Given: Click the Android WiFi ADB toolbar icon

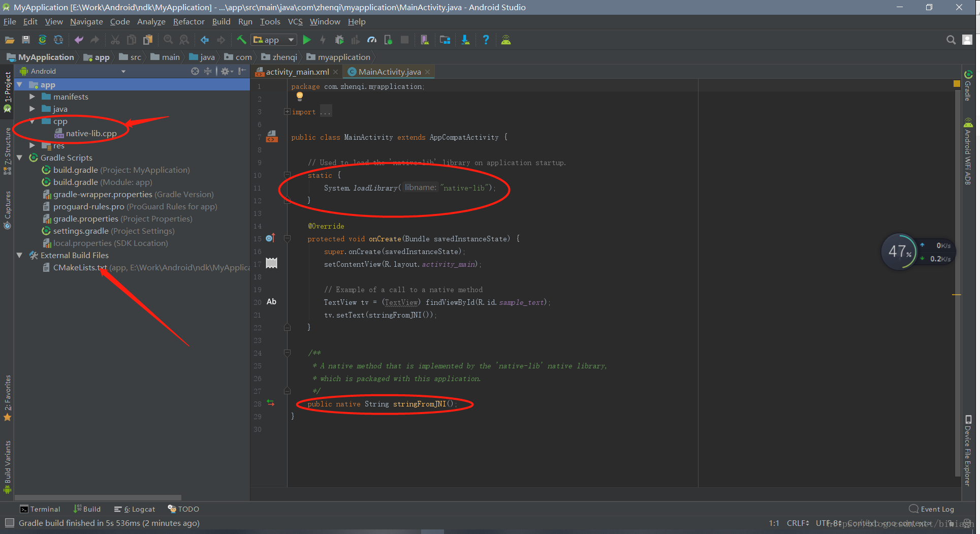Looking at the screenshot, I should point(506,40).
